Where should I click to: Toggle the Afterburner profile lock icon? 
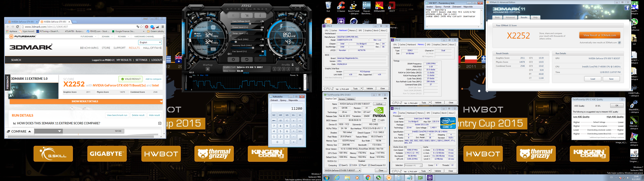coord(292,65)
